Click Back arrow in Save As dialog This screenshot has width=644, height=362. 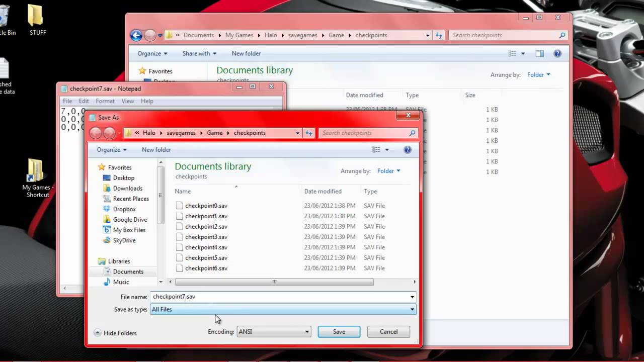(x=96, y=133)
